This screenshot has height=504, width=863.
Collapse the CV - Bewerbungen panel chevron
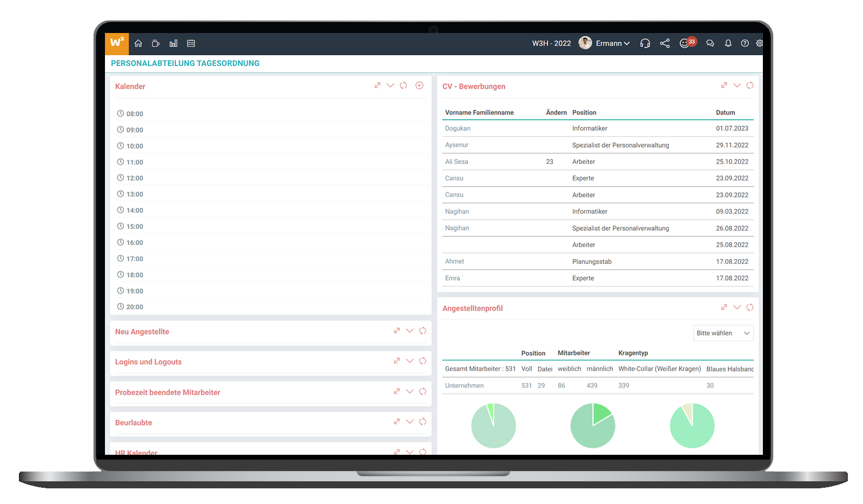(737, 85)
